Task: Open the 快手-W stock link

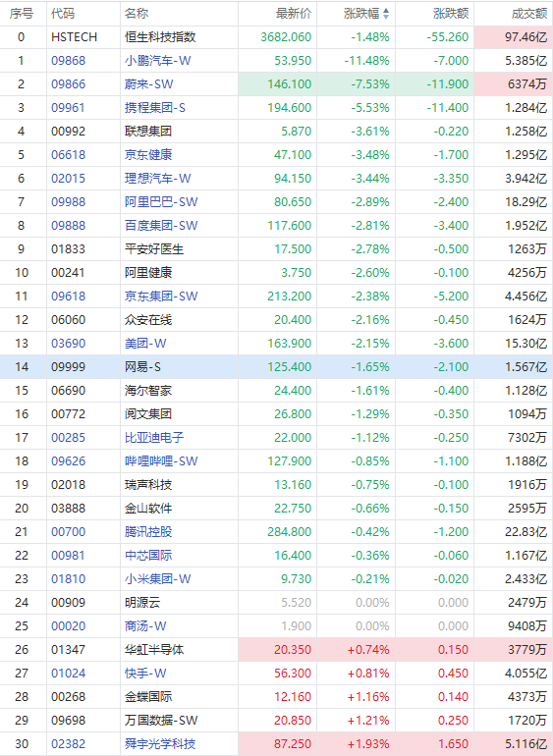Action: click(145, 674)
